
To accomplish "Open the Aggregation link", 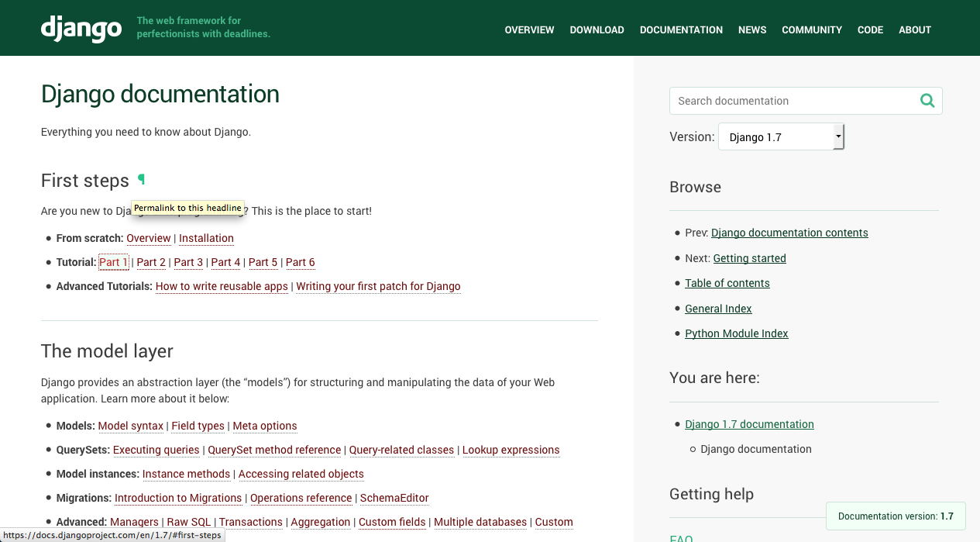I will pos(321,522).
